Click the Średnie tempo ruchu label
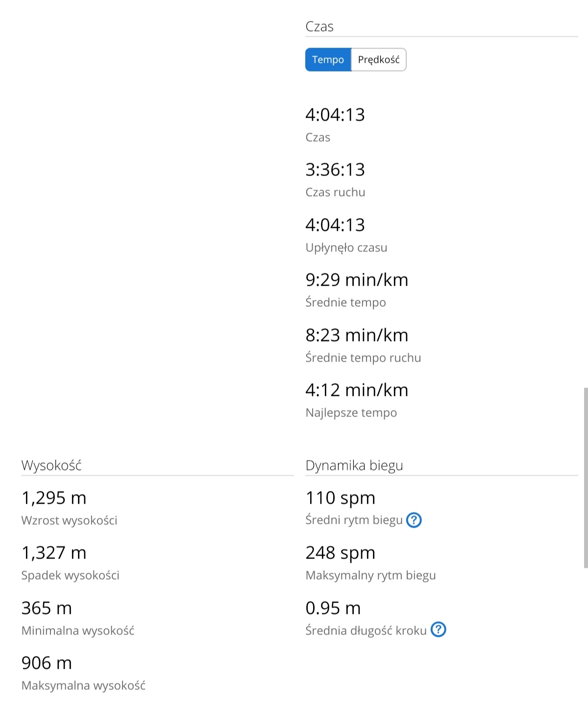Screen dimensions: 588x703 pos(363,358)
